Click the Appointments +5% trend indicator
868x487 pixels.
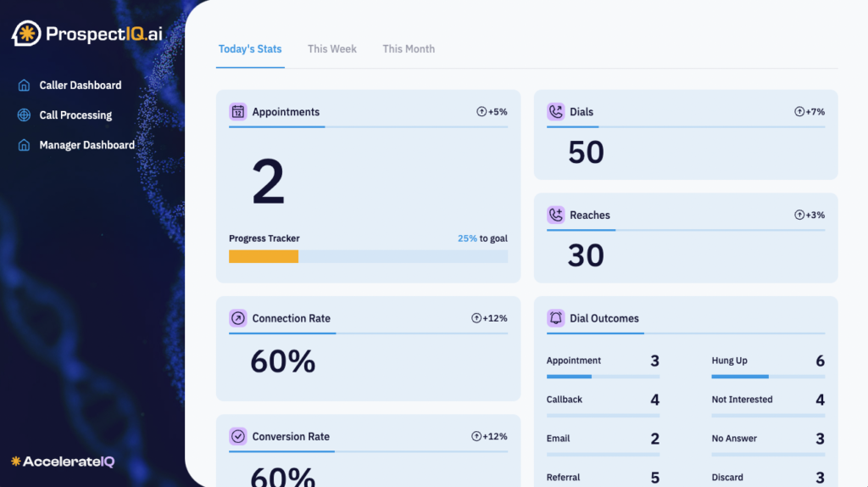tap(492, 112)
